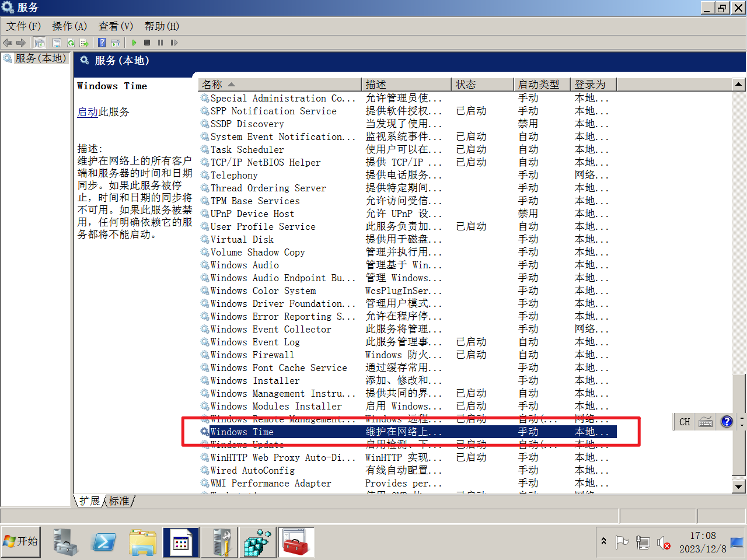Select the SPP Notification Service row

point(407,111)
